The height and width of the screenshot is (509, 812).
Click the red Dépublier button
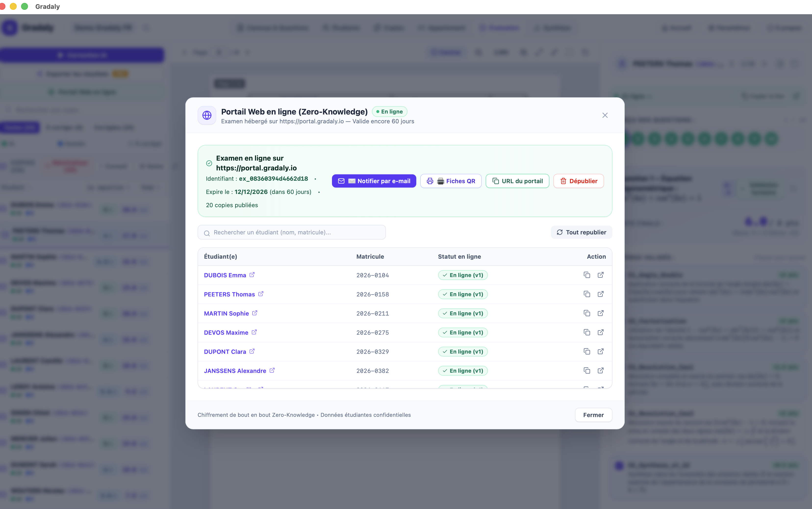click(578, 181)
